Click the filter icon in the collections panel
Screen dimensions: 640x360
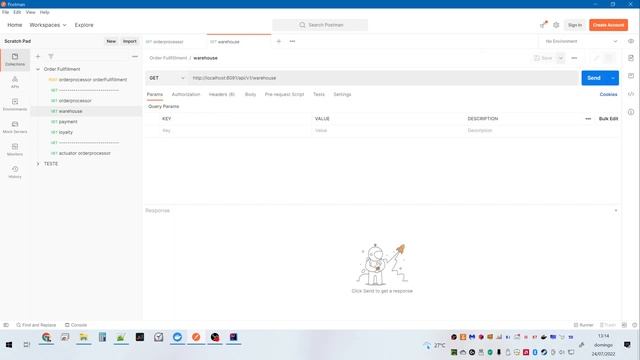[51, 56]
